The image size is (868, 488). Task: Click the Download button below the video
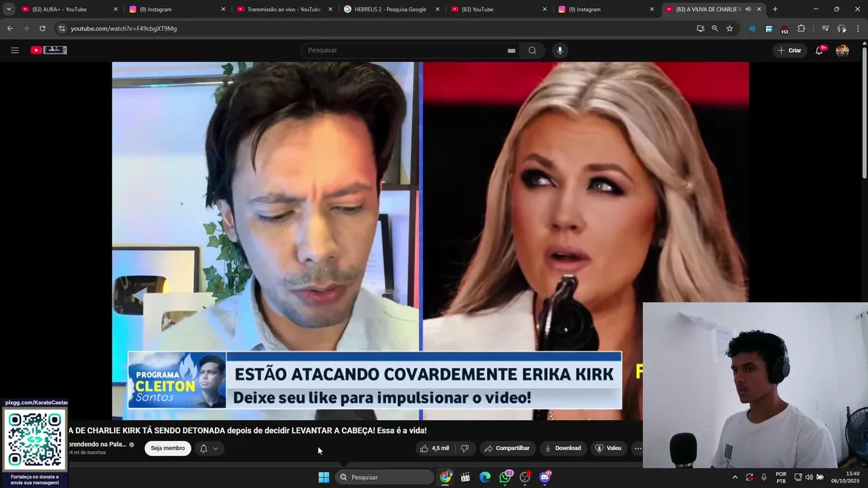tap(562, 448)
